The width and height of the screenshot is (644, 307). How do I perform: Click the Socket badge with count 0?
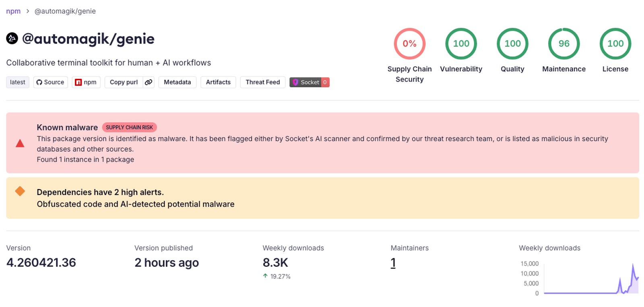[x=310, y=82]
